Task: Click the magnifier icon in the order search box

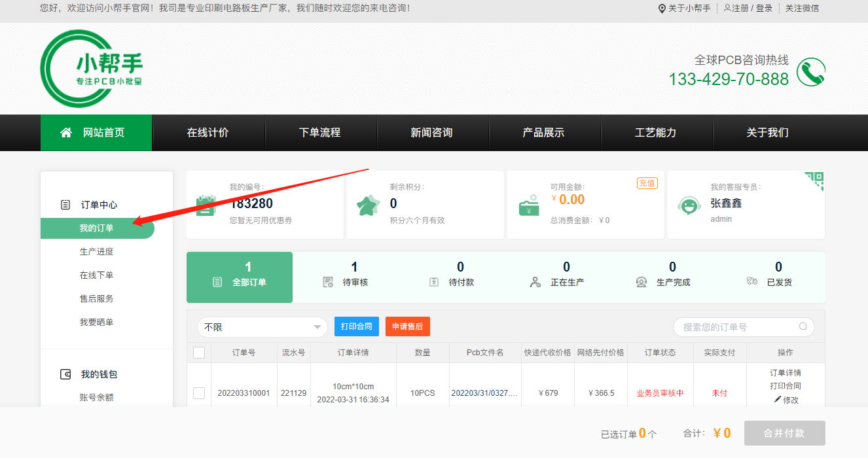Action: coord(804,326)
